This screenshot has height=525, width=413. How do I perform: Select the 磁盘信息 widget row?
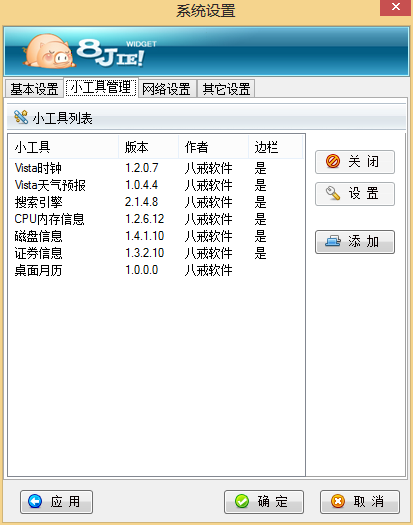(x=156, y=236)
